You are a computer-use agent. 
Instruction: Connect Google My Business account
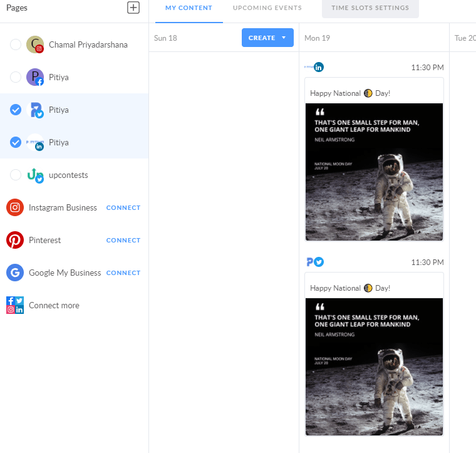pos(123,273)
